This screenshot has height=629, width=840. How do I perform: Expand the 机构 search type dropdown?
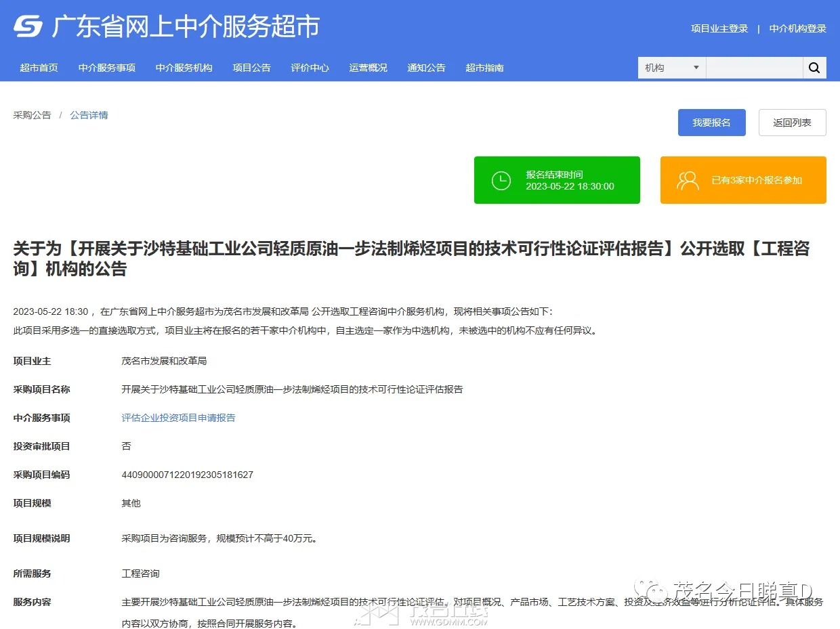click(x=672, y=68)
